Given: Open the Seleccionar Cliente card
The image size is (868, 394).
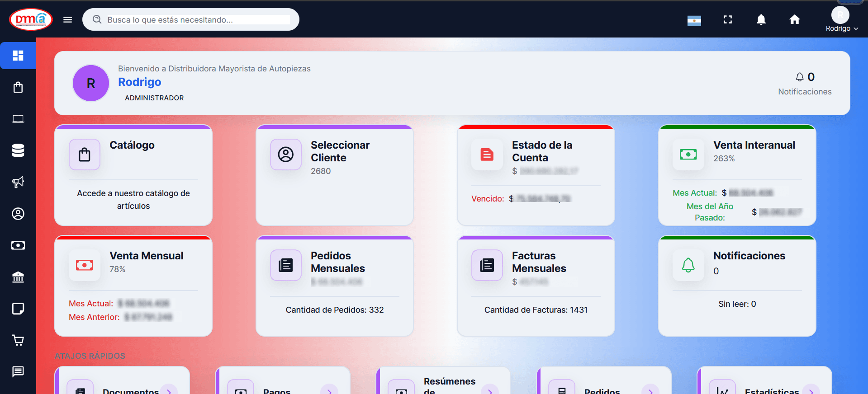Looking at the screenshot, I should click(335, 175).
